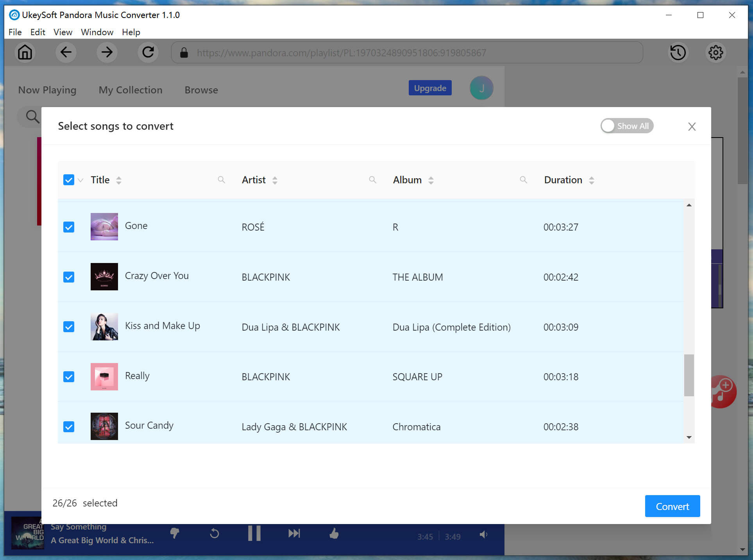The height and width of the screenshot is (560, 753).
Task: Open the View menu
Action: pyautogui.click(x=62, y=32)
